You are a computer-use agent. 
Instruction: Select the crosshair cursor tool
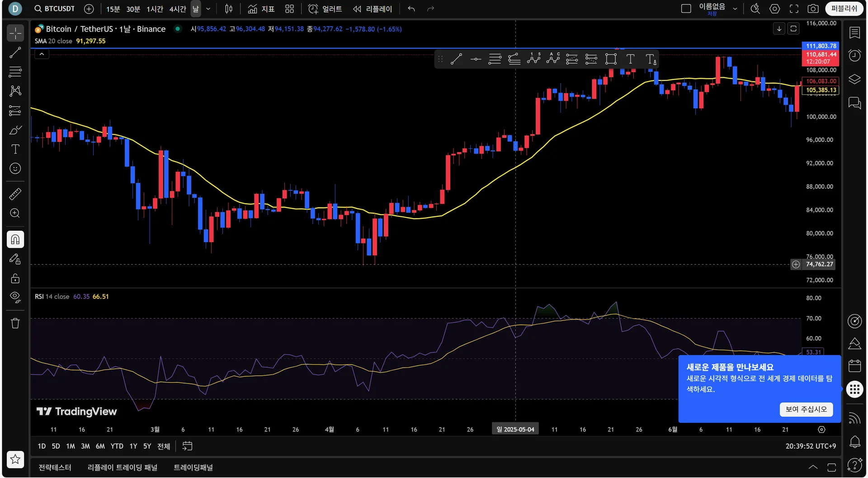click(x=15, y=33)
